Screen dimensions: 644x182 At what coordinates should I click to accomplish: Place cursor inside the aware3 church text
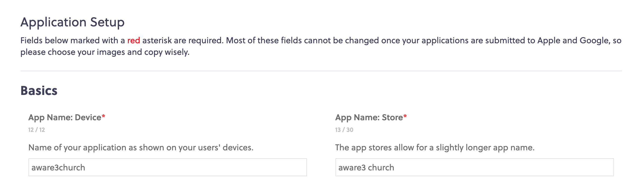[x=366, y=167]
